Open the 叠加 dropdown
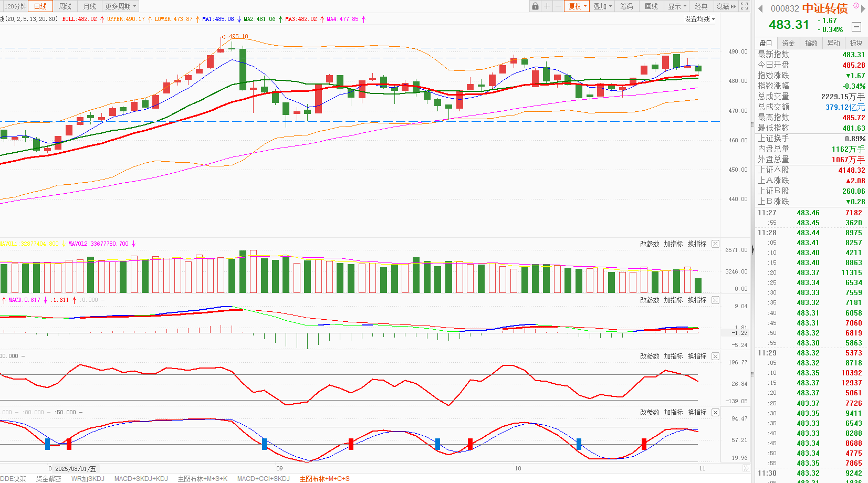 click(603, 6)
